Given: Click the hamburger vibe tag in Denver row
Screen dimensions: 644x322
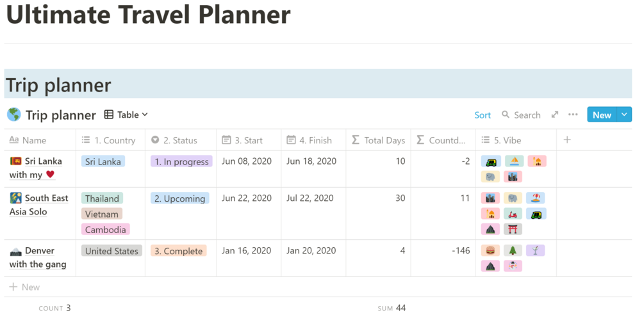Looking at the screenshot, I should pos(491,250).
